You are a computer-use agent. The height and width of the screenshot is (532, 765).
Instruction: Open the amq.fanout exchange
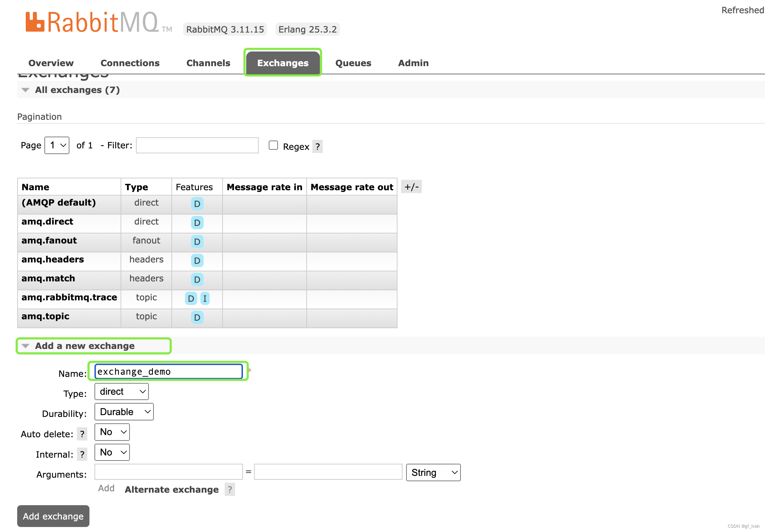point(49,240)
